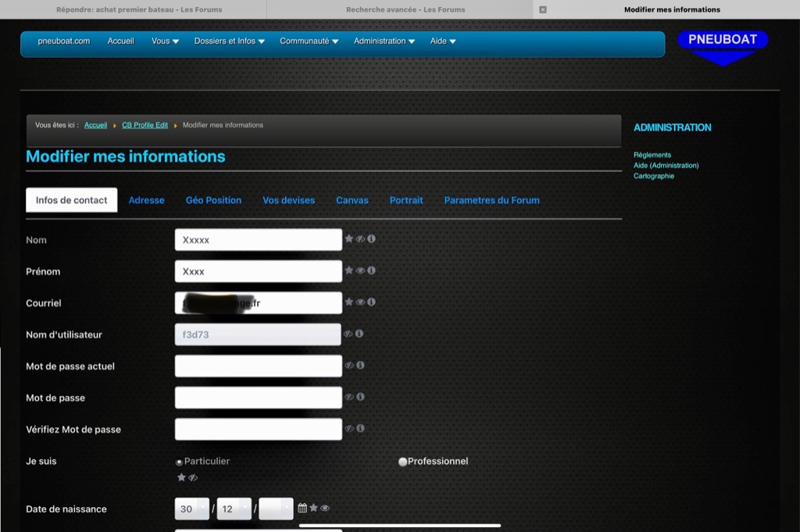This screenshot has height=532, width=800.
Task: Select the Professionnel radio button
Action: 402,462
